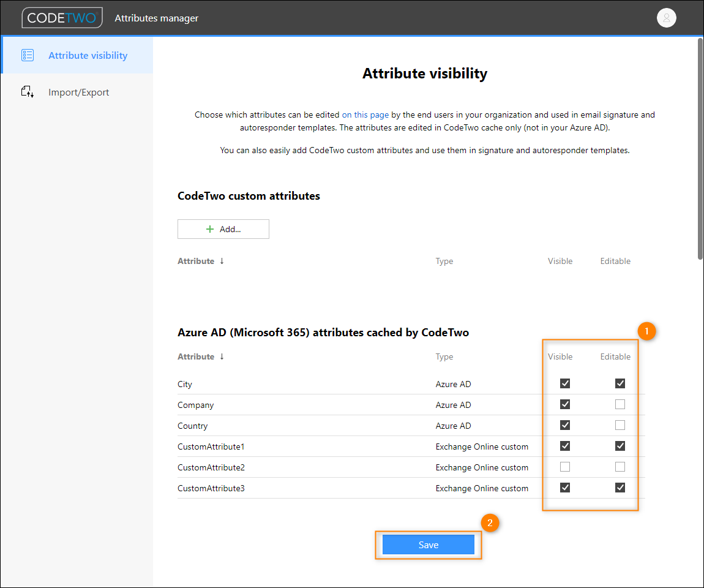The width and height of the screenshot is (704, 588).
Task: Uncheck Editable for City
Action: [620, 383]
